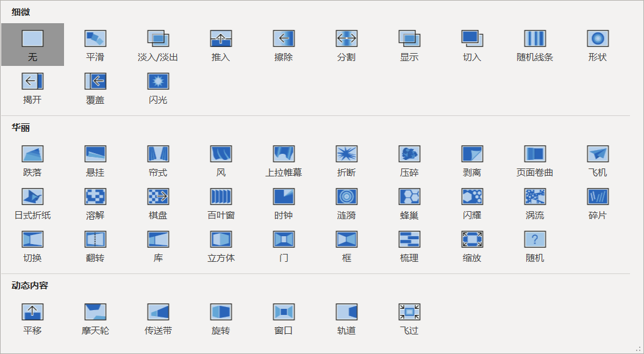Apply the 页面卷曲 page curl transition
The height and width of the screenshot is (354, 644).
534,159
